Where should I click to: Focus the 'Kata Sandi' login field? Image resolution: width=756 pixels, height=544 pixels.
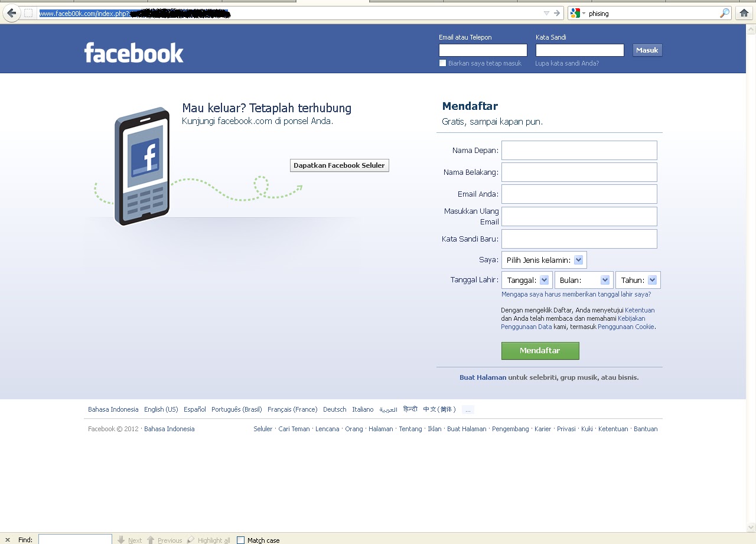(x=580, y=50)
